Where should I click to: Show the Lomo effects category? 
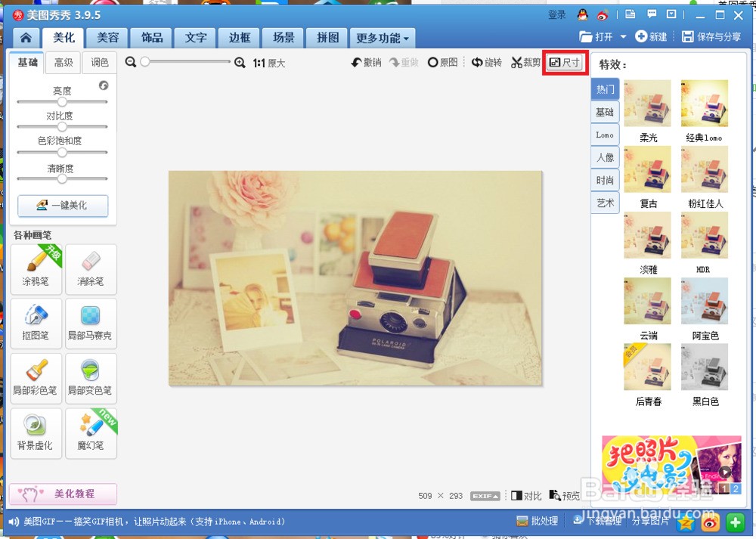(x=605, y=135)
